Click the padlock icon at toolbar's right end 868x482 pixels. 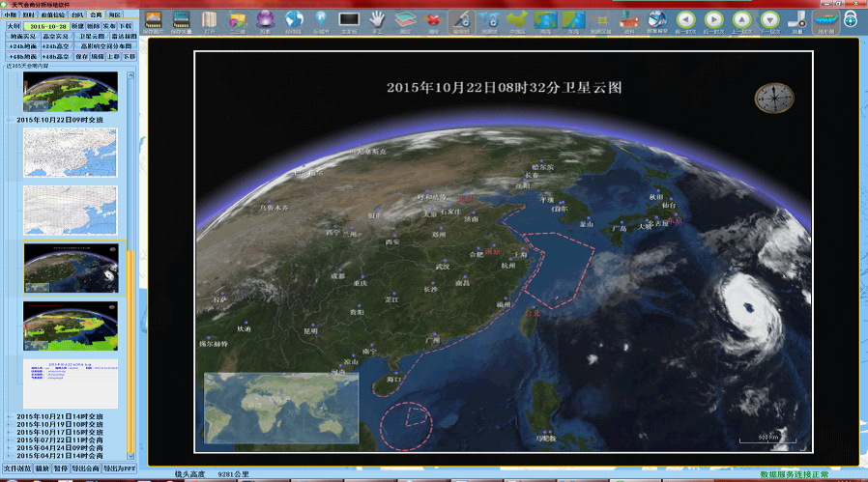click(851, 20)
